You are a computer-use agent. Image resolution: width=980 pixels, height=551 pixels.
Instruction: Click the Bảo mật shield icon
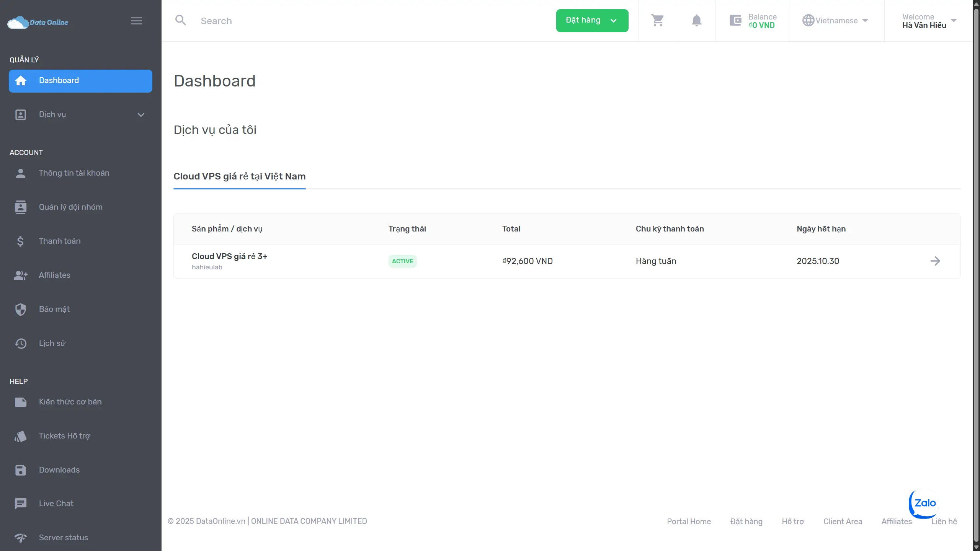click(21, 309)
